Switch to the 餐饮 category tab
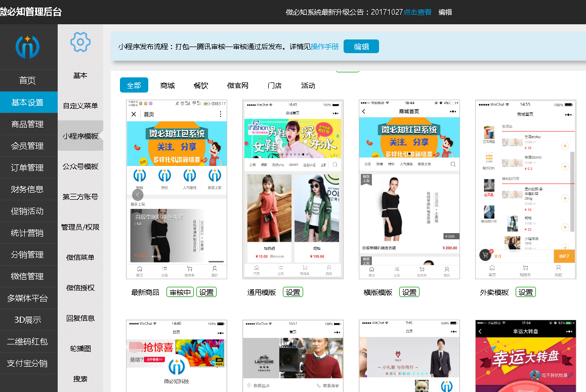The height and width of the screenshot is (392, 586). [x=201, y=85]
